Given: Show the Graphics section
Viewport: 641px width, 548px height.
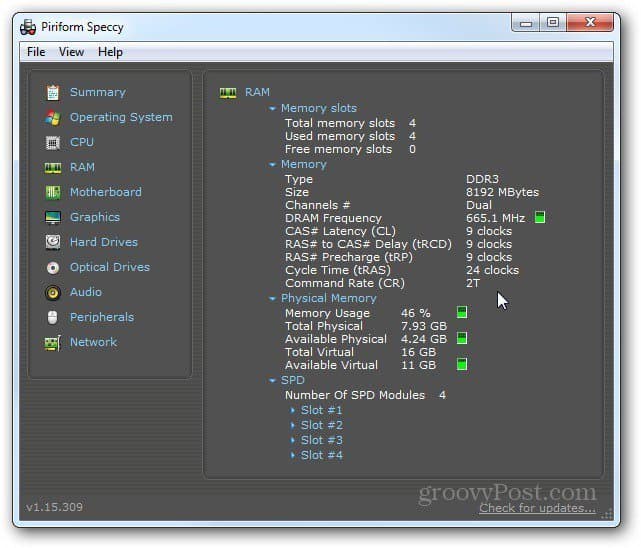Looking at the screenshot, I should (x=95, y=217).
